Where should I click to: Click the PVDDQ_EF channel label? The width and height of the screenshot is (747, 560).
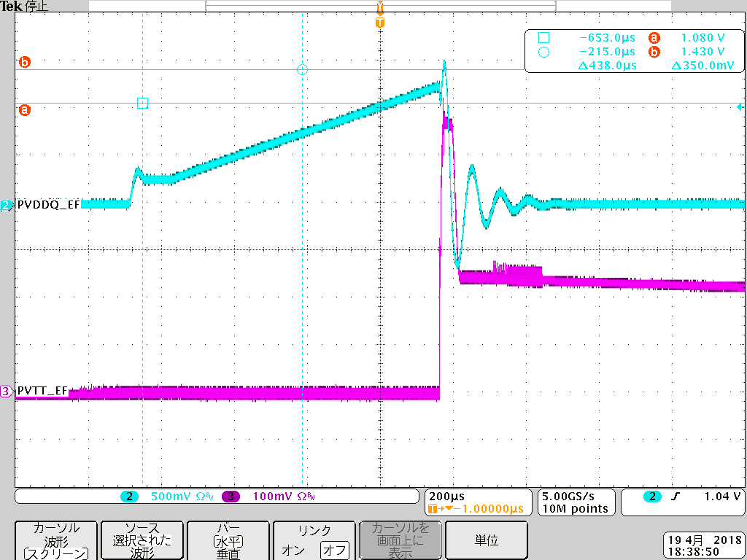click(x=49, y=205)
